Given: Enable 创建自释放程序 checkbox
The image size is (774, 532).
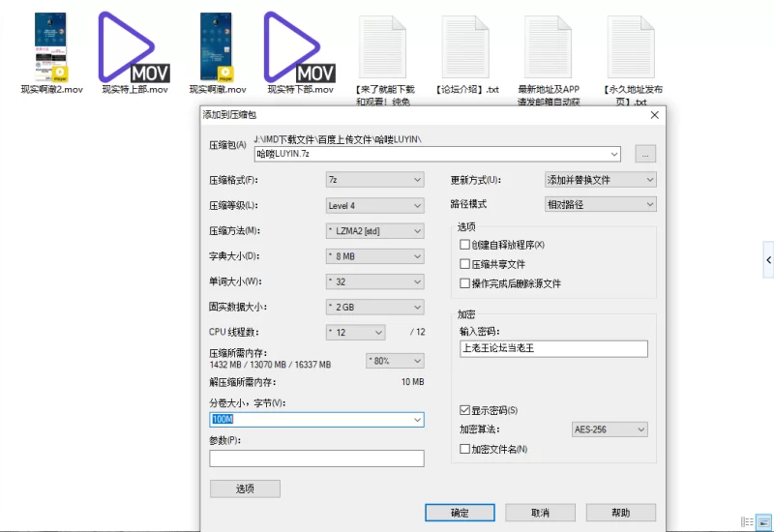Looking at the screenshot, I should point(465,245).
